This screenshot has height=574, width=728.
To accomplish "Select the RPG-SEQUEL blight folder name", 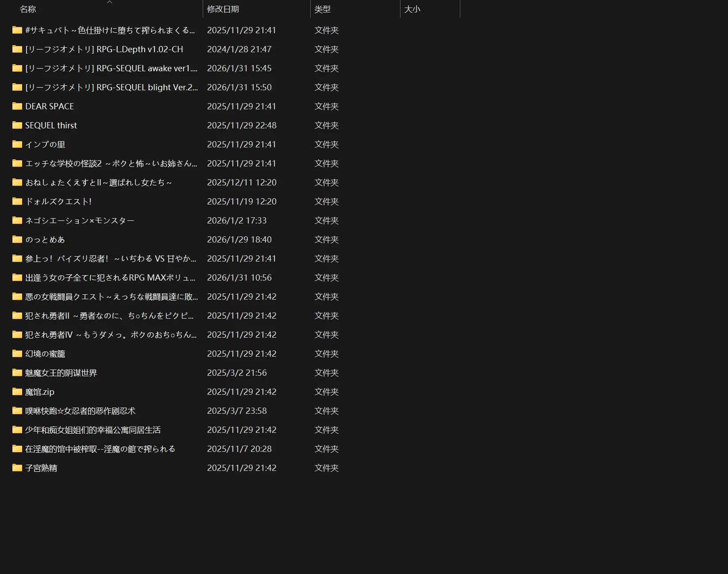I will (111, 87).
